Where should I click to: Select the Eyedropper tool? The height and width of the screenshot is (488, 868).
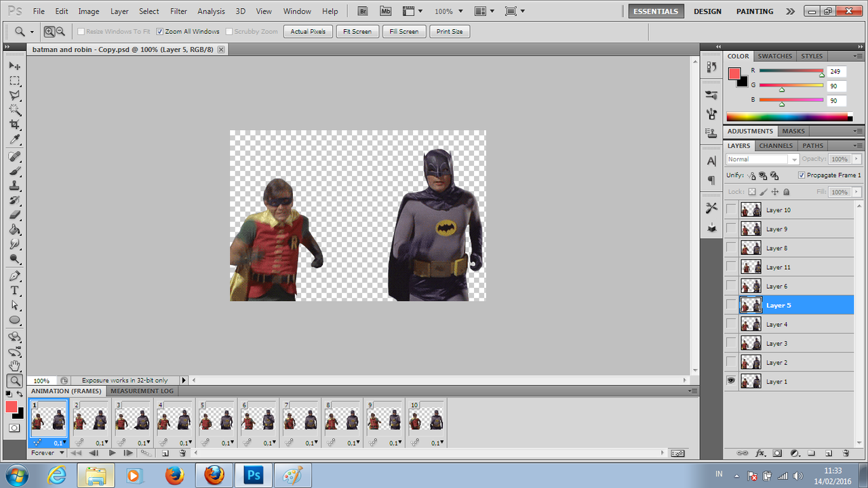tap(14, 140)
